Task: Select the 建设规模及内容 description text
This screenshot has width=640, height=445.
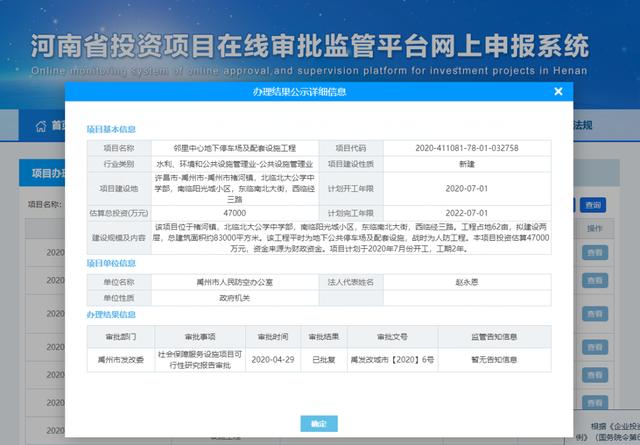Action: (351, 238)
